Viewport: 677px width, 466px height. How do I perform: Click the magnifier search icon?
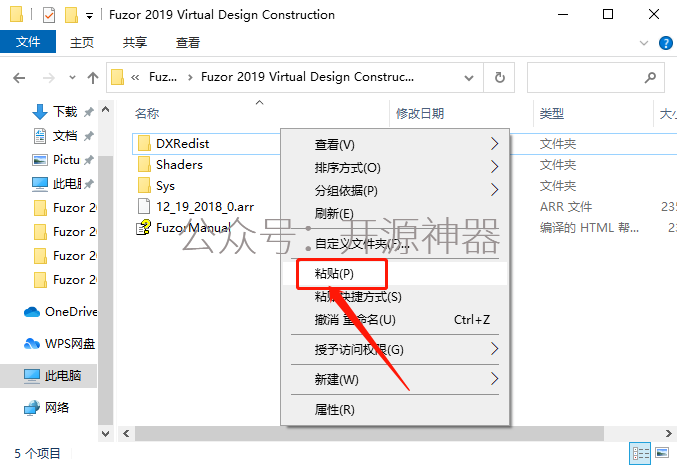click(x=650, y=78)
